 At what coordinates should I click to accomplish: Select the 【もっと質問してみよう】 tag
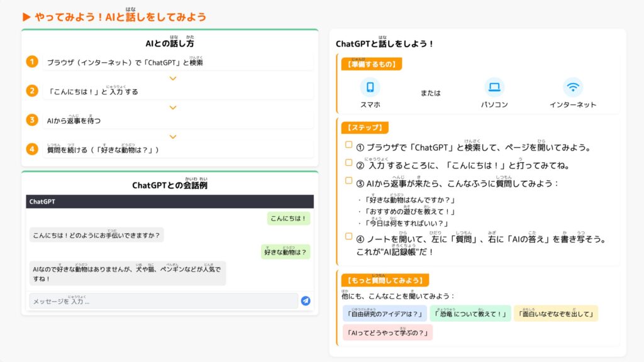pyautogui.click(x=386, y=280)
